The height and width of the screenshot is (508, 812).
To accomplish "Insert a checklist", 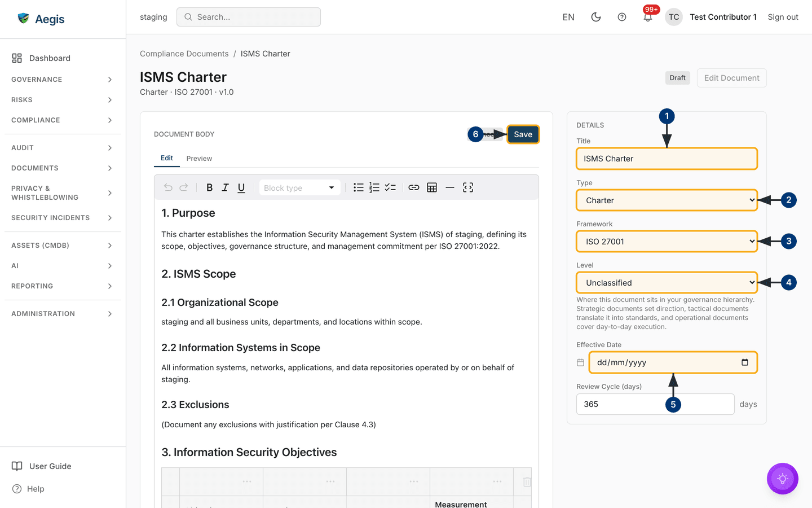I will point(390,187).
